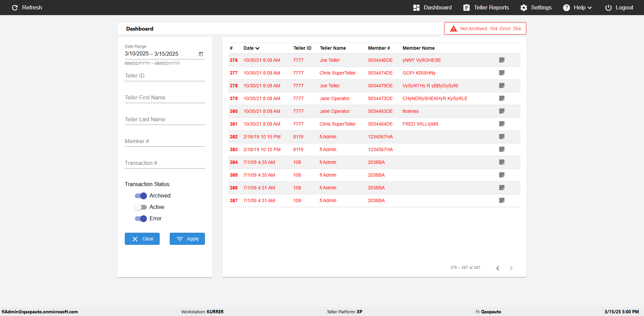Click the Member Name column header

[x=419, y=48]
